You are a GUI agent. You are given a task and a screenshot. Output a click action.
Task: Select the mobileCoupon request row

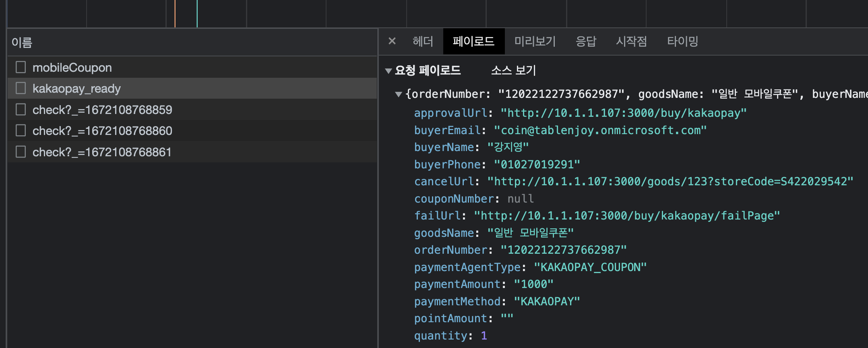[192, 67]
